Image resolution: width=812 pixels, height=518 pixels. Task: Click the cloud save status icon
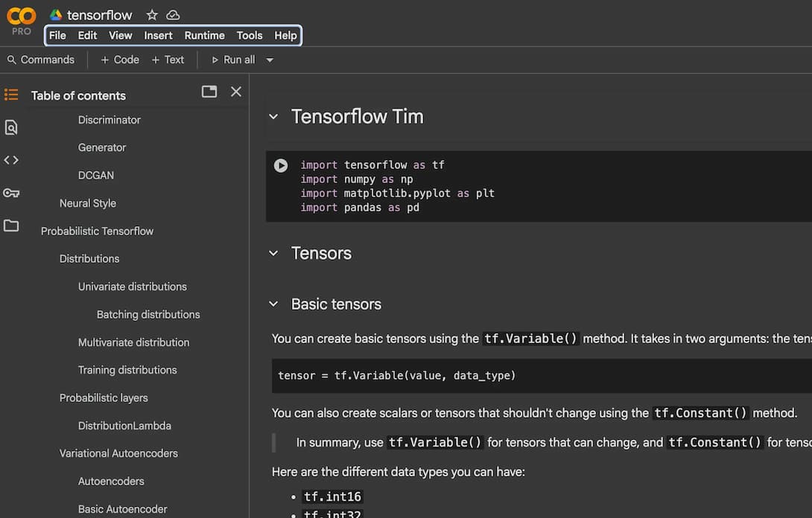[x=173, y=15]
